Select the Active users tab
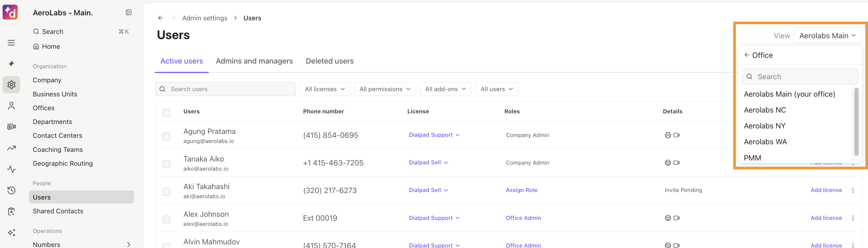 pos(182,61)
